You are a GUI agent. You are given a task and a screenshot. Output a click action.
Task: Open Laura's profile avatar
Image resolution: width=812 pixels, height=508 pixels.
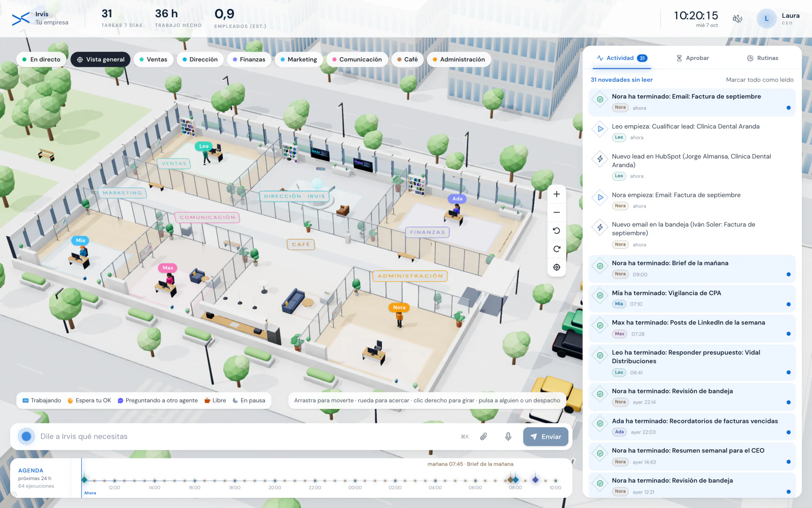[766, 19]
